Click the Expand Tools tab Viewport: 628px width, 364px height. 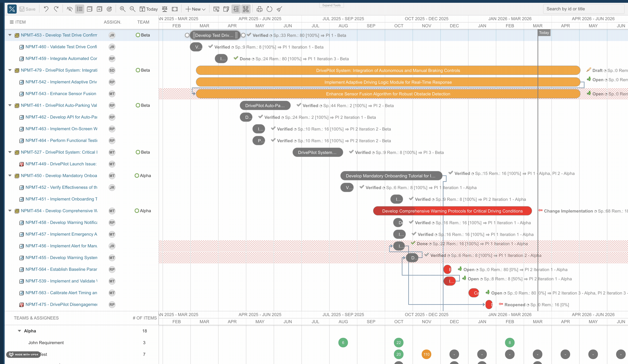[x=331, y=5]
